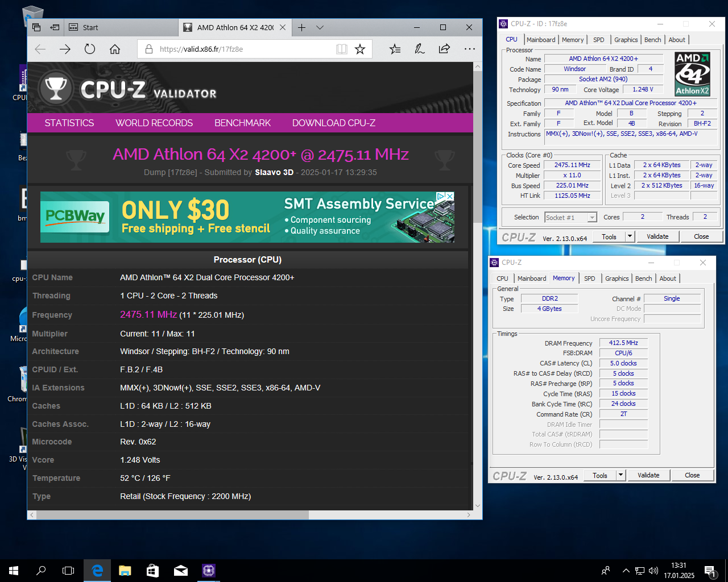This screenshot has height=582, width=728.
Task: Click the CPU-Z icon on the taskbar
Action: [208, 571]
